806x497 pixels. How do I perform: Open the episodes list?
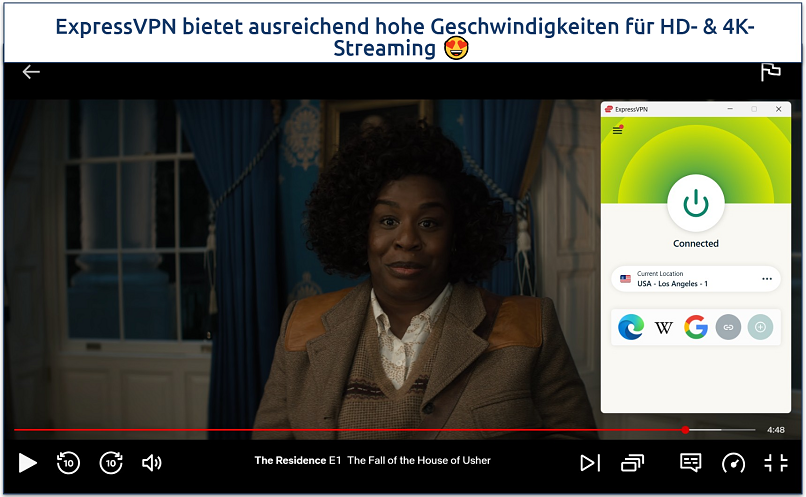pos(632,462)
